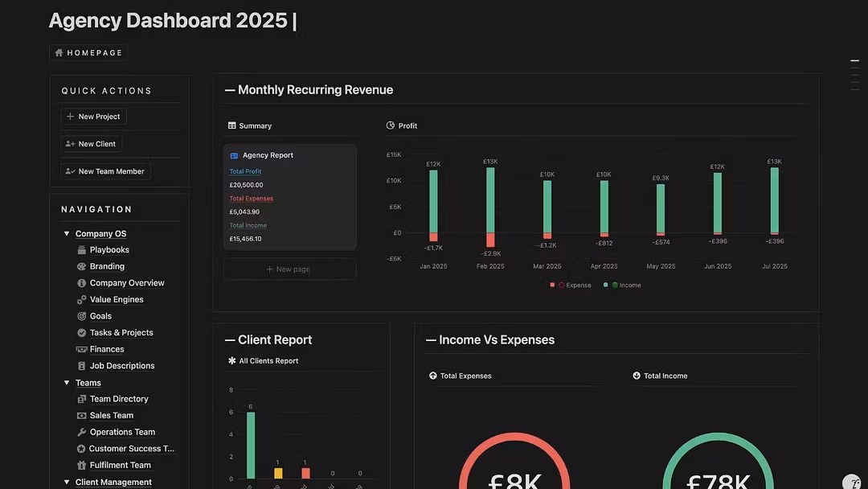Open the Goals target icon
Screen dimensions: 868x489
(81, 316)
